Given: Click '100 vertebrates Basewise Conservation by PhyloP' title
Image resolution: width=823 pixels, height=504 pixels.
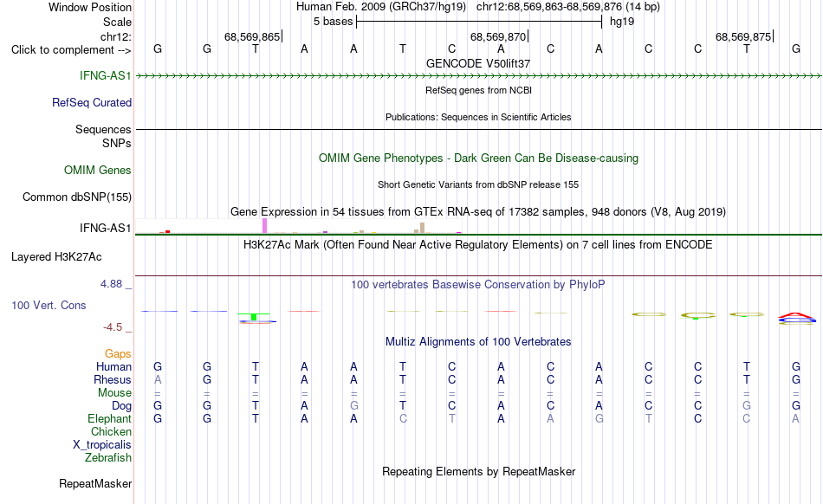Looking at the screenshot, I should click(478, 284).
